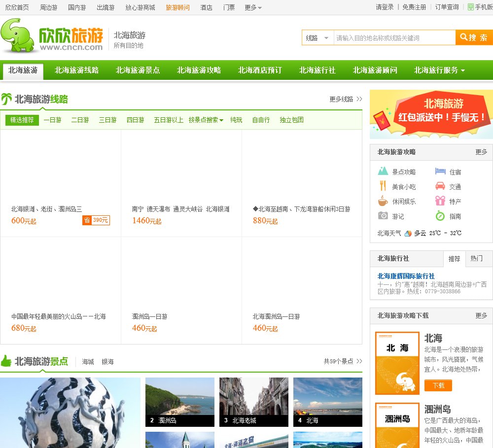Open 北海旅游线路 in green nav bar
The image size is (493, 448).
[77, 70]
